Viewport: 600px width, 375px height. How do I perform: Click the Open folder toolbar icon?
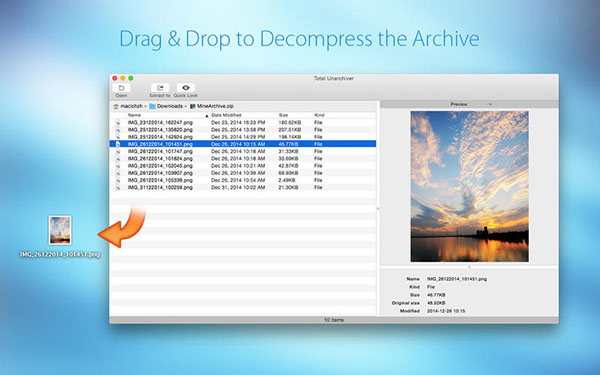121,88
